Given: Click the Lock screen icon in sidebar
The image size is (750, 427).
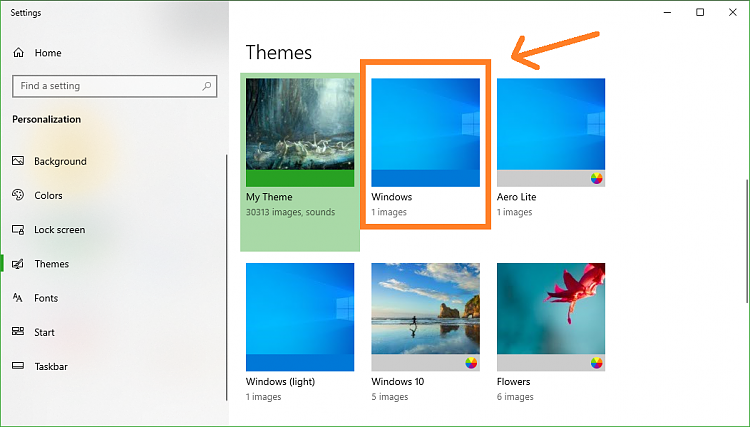Looking at the screenshot, I should (18, 230).
